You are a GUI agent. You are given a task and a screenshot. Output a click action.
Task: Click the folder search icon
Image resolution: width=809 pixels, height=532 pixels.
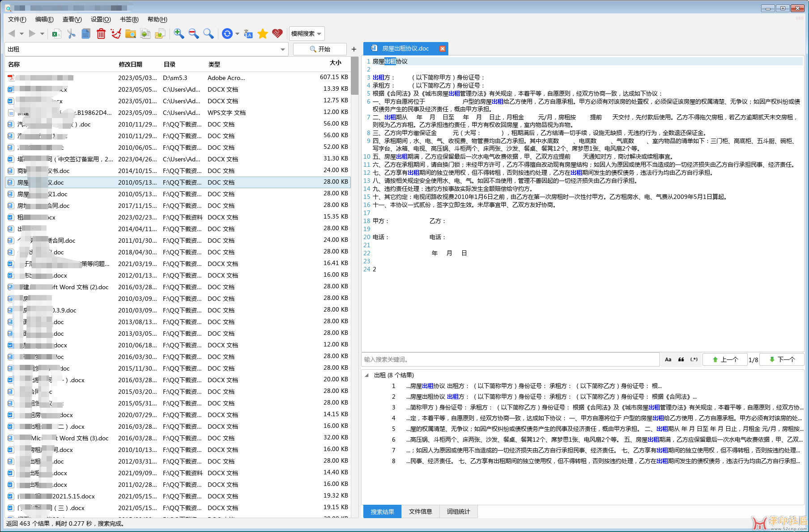131,34
